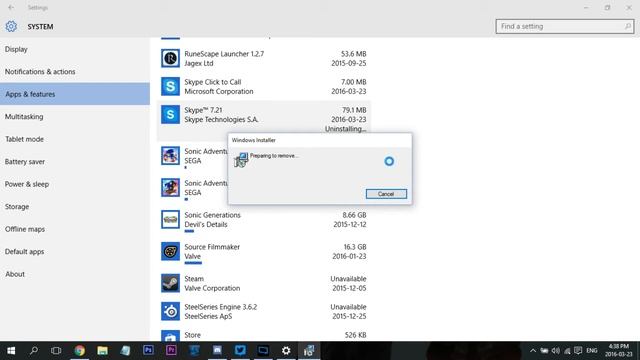
Task: Click the Windows Installer dialog title bar
Action: (320, 140)
